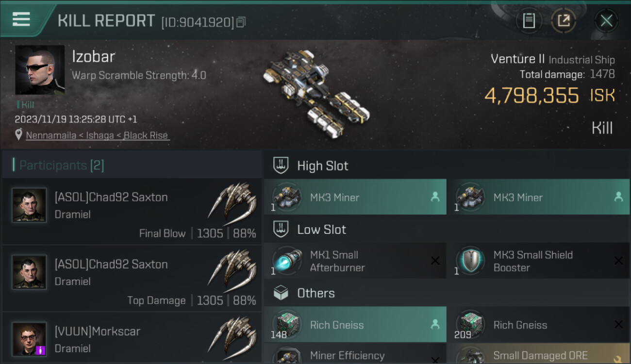Click the High Slot section header

[x=322, y=165]
